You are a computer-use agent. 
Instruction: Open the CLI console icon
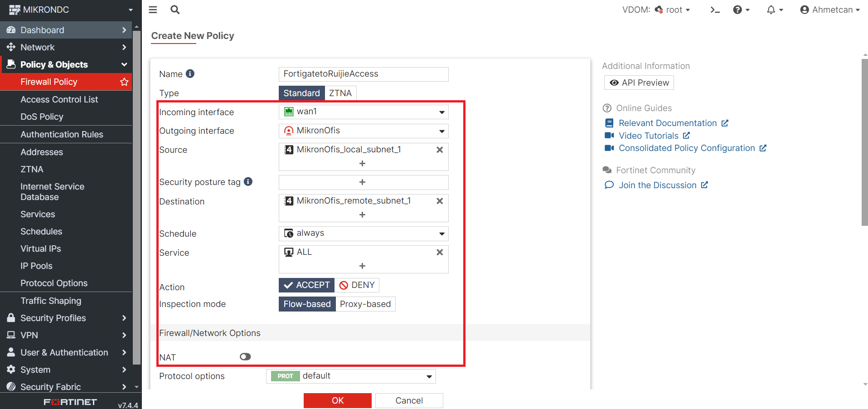715,10
